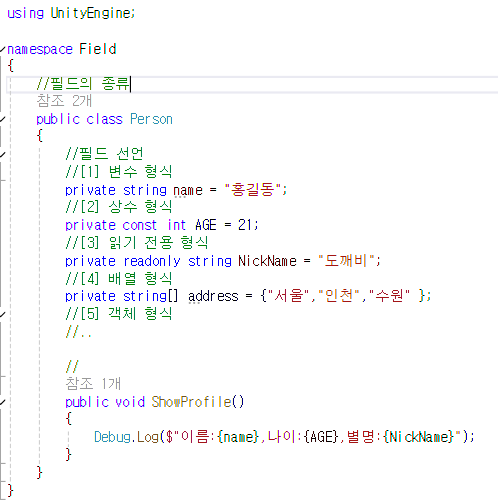Open the '참조 1개' references link above ShowProfile
Image resolution: width=498 pixels, height=503 pixels.
[93, 384]
